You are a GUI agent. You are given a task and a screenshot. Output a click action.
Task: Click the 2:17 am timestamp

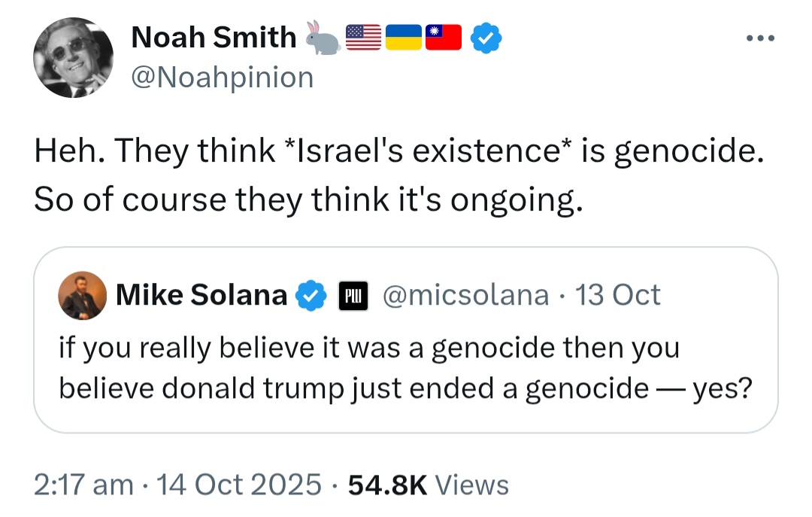pyautogui.click(x=83, y=485)
